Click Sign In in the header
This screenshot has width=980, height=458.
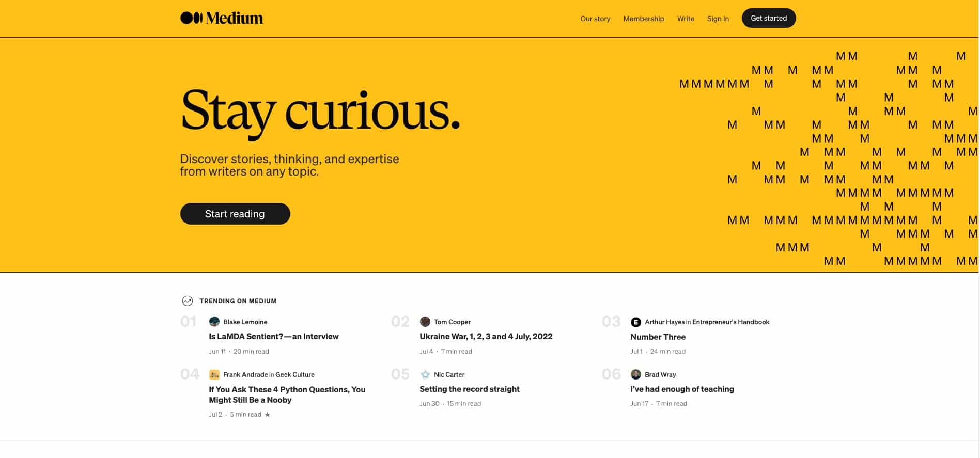718,19
